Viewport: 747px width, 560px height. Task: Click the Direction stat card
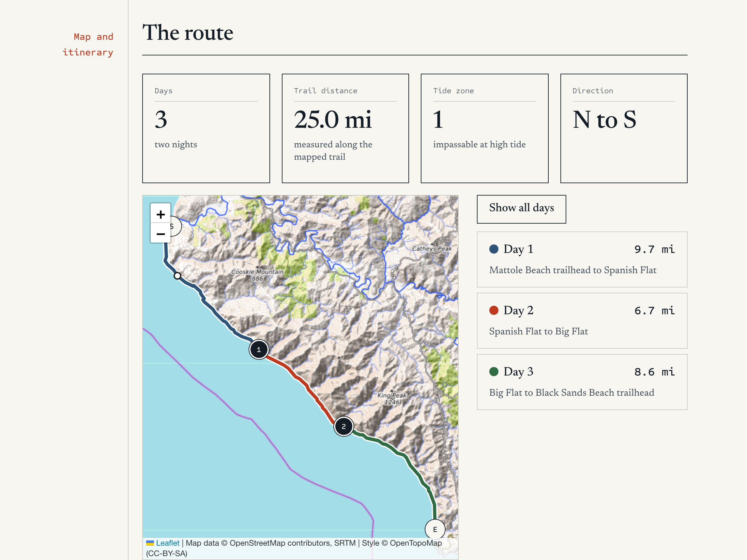click(623, 128)
